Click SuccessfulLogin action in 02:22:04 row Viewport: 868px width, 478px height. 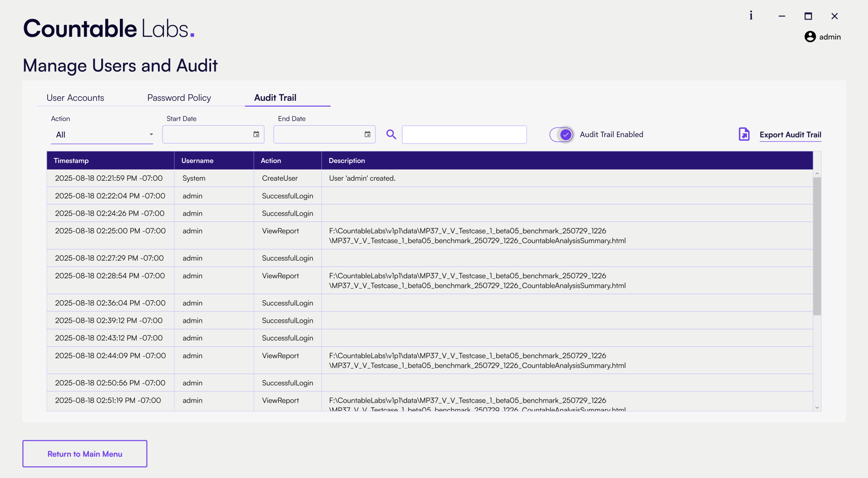tap(287, 196)
